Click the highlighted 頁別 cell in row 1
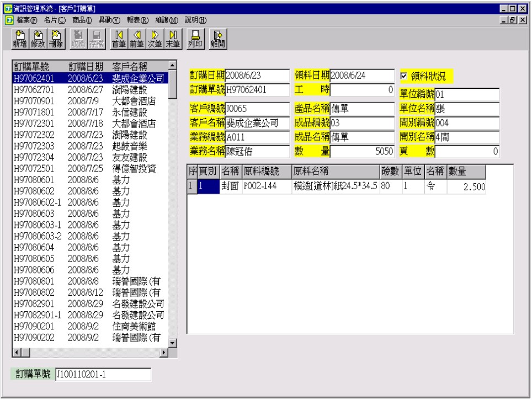 point(208,186)
